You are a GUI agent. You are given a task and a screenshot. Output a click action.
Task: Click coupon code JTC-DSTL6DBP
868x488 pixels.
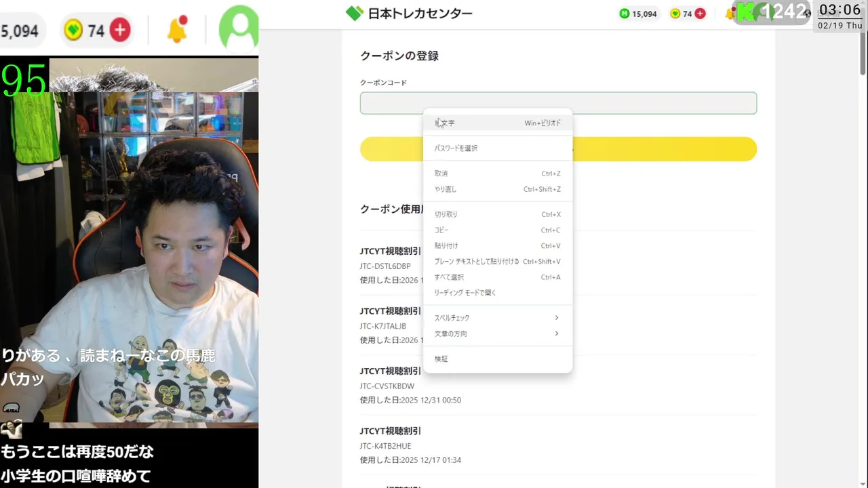[x=385, y=266]
